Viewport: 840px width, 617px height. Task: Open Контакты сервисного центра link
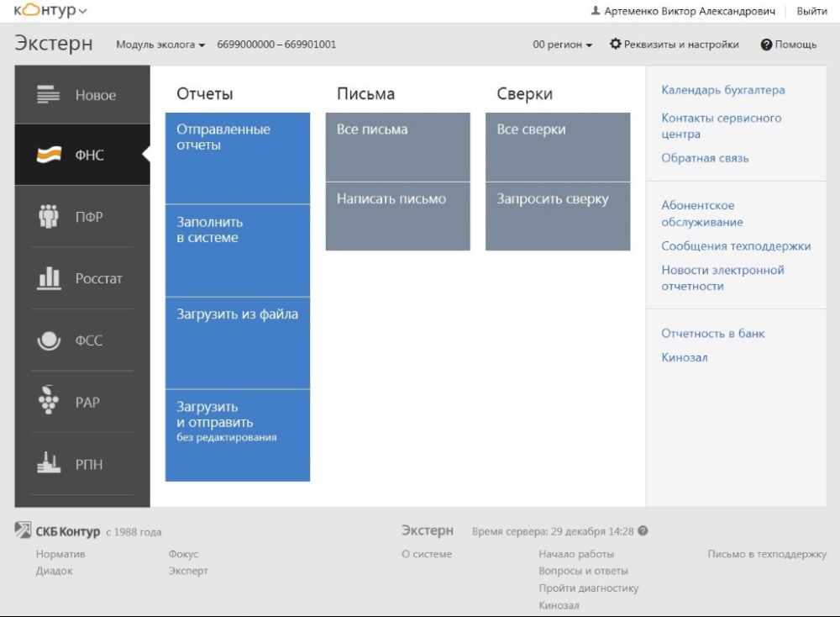click(x=721, y=126)
